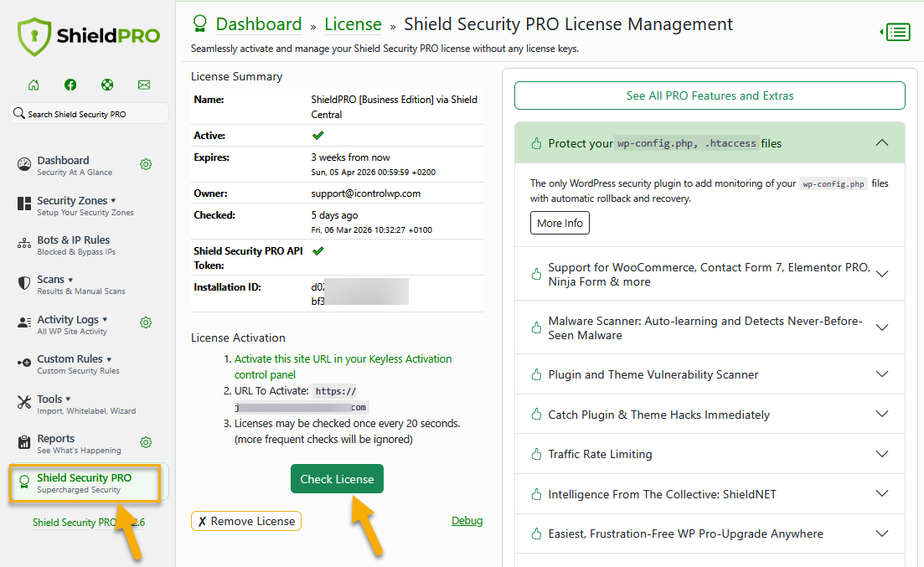Expand the Security Zones menu
924x567 pixels.
click(76, 200)
